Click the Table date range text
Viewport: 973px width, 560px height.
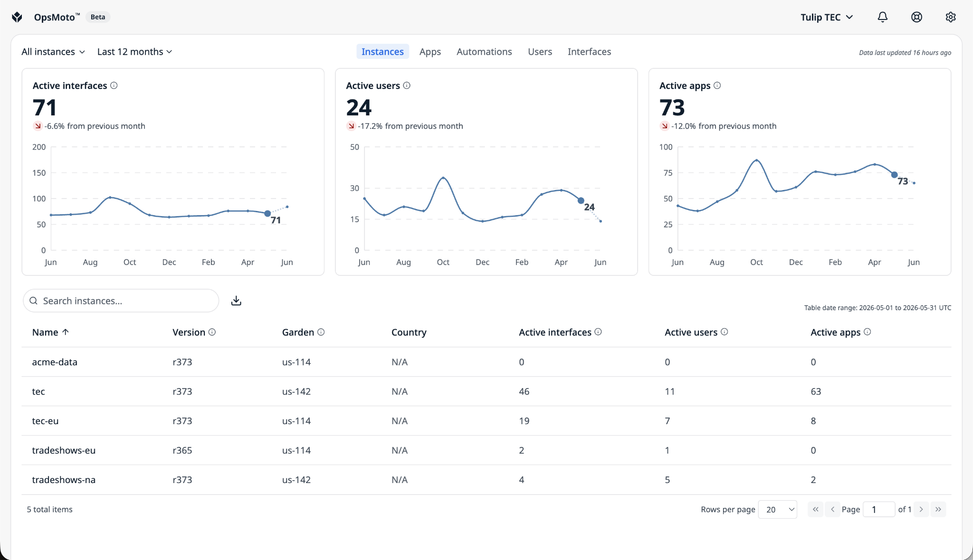tap(878, 308)
